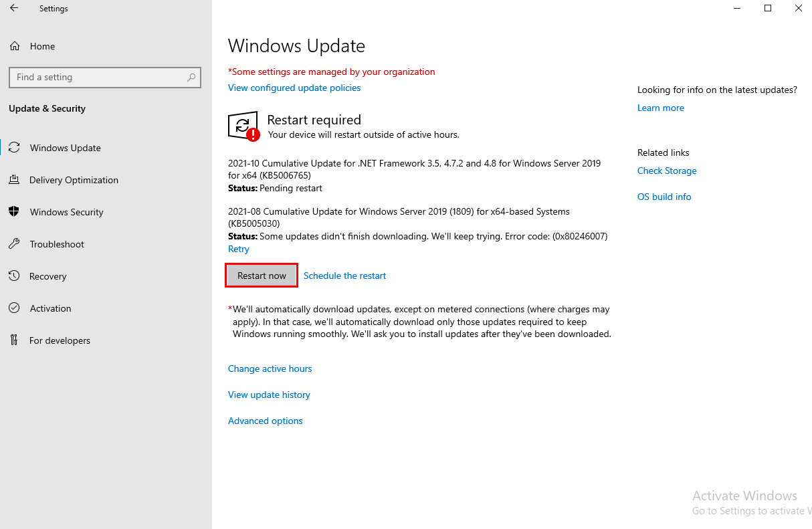Viewport: 812px width, 529px height.
Task: Open the Check Storage link
Action: [667, 171]
